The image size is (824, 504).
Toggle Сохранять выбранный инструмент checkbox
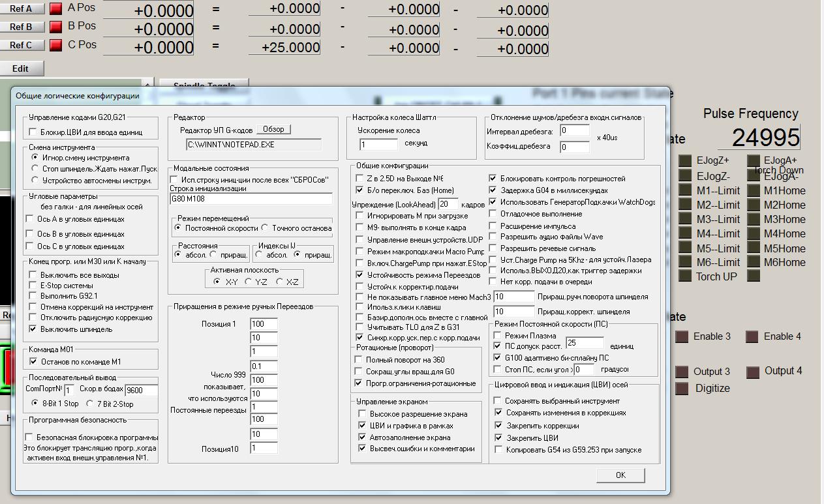pos(499,401)
